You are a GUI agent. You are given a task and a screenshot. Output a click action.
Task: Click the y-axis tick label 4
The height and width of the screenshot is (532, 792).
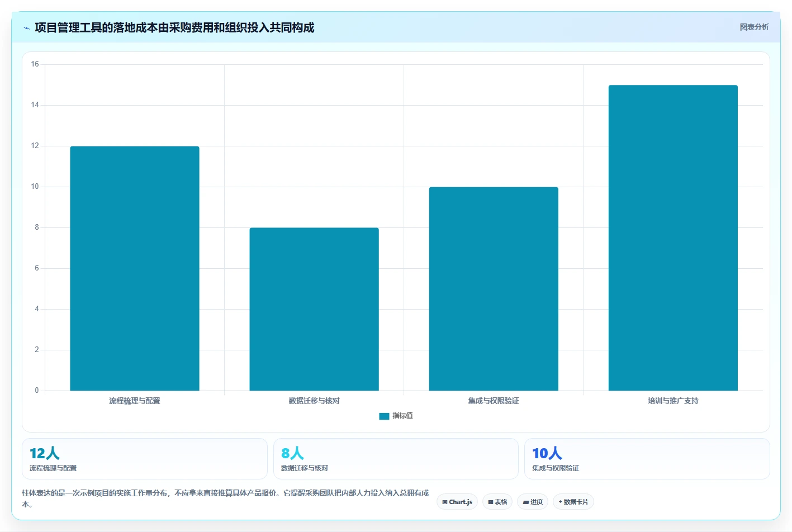(37, 309)
